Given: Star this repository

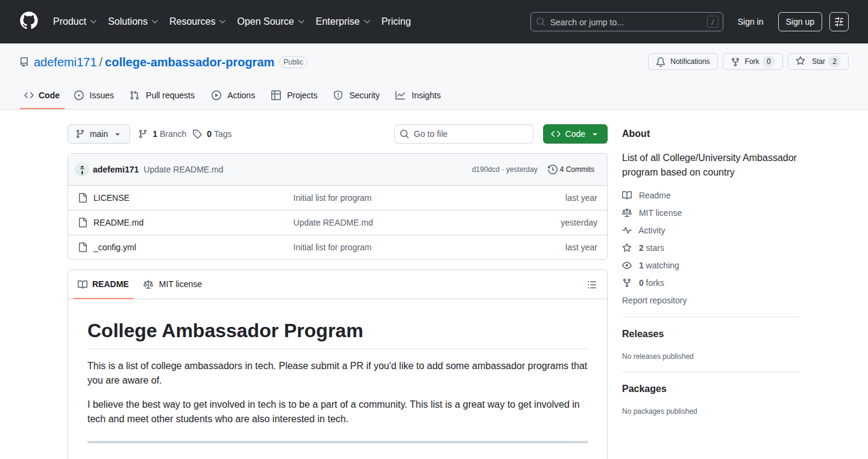Looking at the screenshot, I should tap(818, 62).
